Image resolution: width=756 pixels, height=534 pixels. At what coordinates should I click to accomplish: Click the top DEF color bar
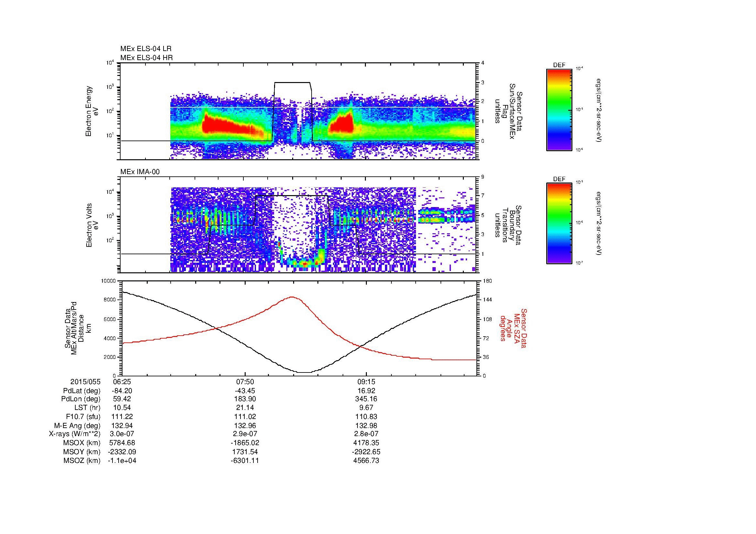pos(559,110)
